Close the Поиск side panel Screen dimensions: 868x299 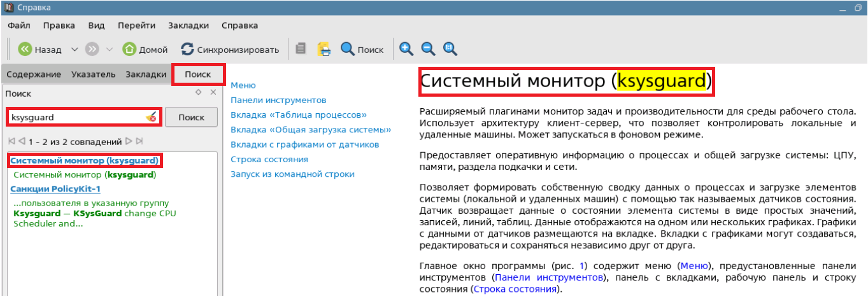pyautogui.click(x=213, y=92)
